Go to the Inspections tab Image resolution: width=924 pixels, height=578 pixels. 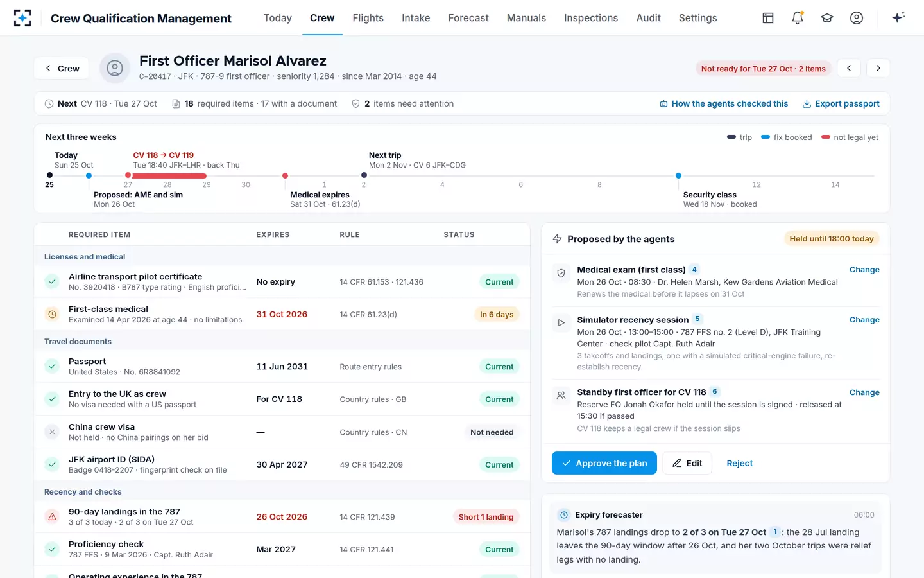pos(591,18)
